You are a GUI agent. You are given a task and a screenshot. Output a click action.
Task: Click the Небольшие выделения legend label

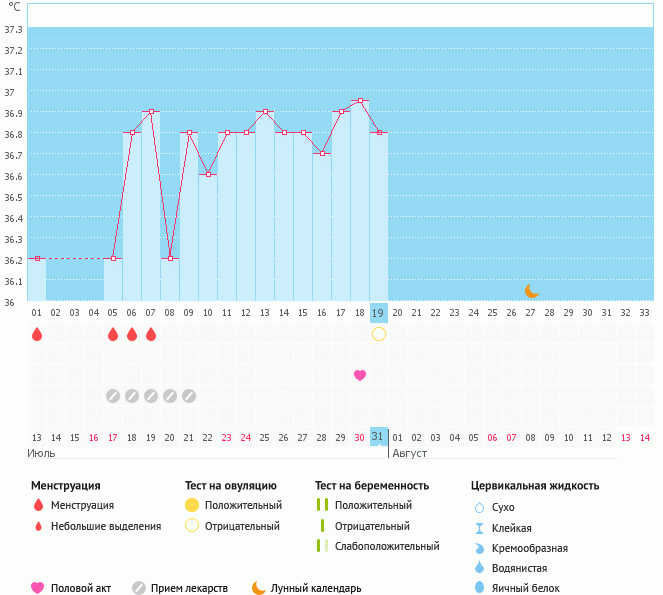click(x=105, y=526)
